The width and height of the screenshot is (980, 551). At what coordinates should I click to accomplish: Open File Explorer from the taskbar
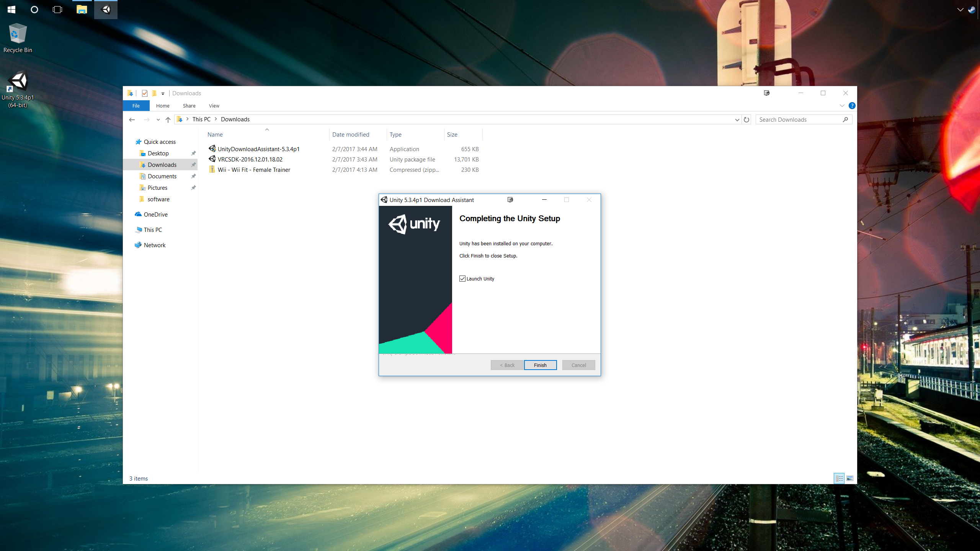pyautogui.click(x=82, y=10)
